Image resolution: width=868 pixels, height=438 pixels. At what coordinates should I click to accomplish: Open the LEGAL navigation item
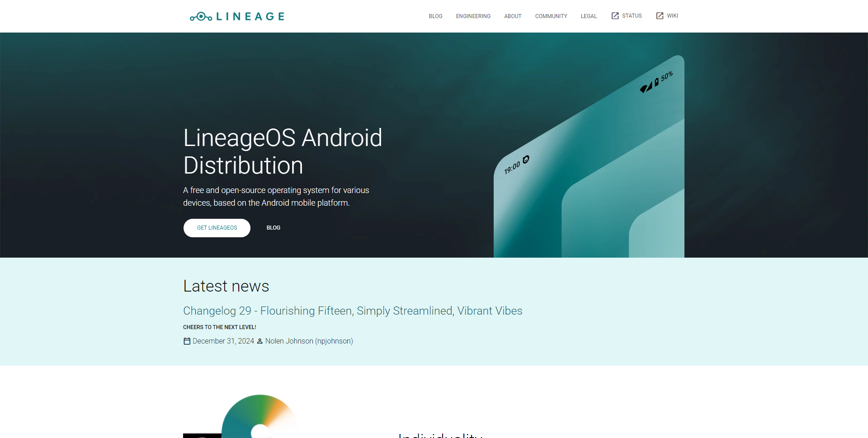589,16
